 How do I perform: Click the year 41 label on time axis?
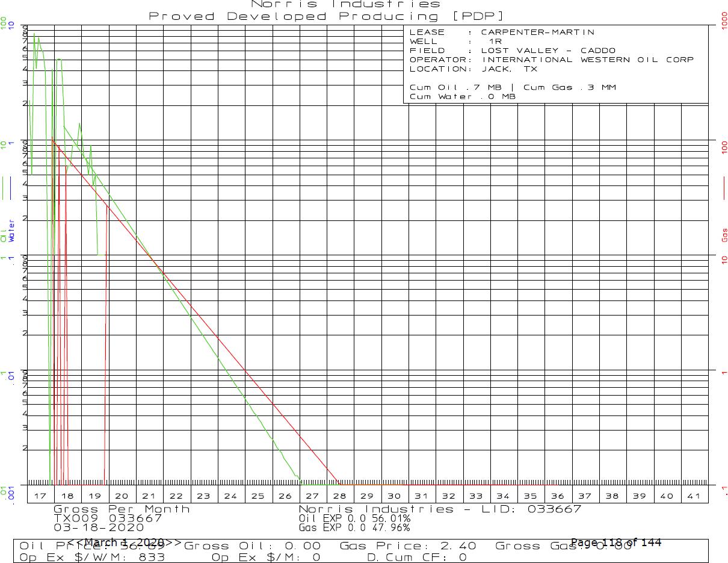694,496
